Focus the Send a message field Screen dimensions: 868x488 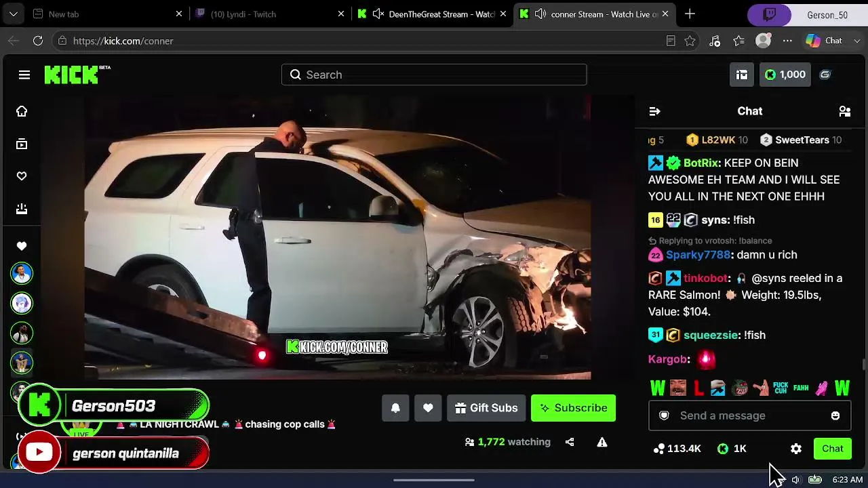tap(749, 415)
